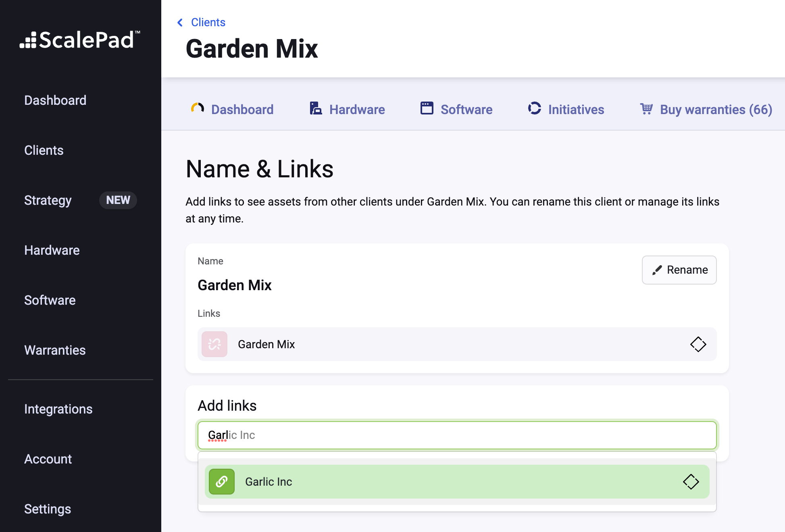Switch to the Software tab
Screen dimensions: 785x532
click(x=456, y=109)
